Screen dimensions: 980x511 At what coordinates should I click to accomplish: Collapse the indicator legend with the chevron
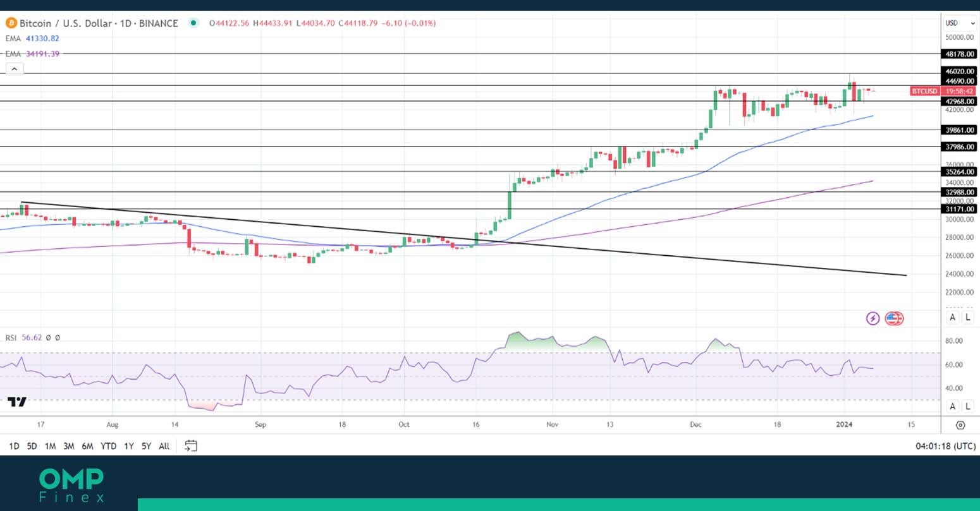tap(15, 69)
